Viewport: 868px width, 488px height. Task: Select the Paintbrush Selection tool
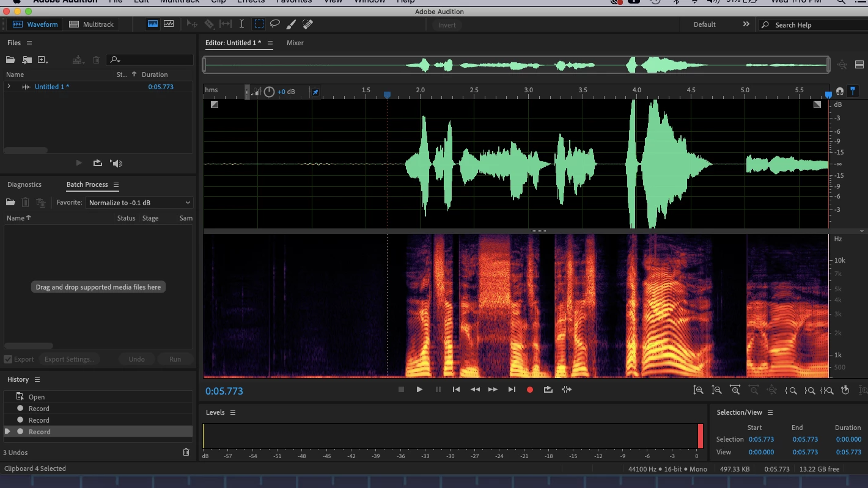(292, 24)
